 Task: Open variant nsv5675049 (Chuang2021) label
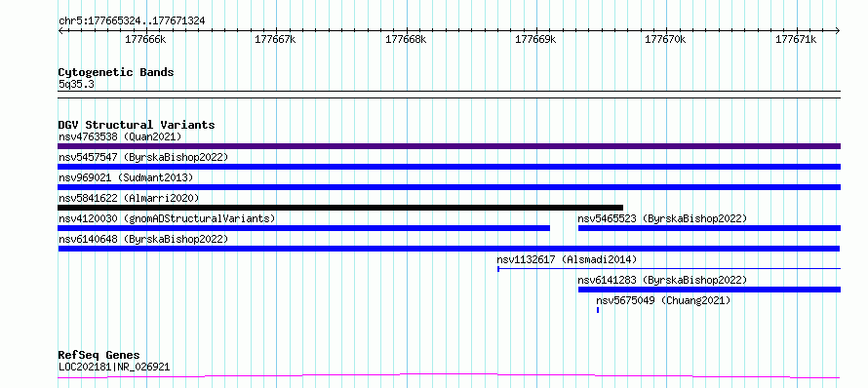pyautogui.click(x=663, y=300)
